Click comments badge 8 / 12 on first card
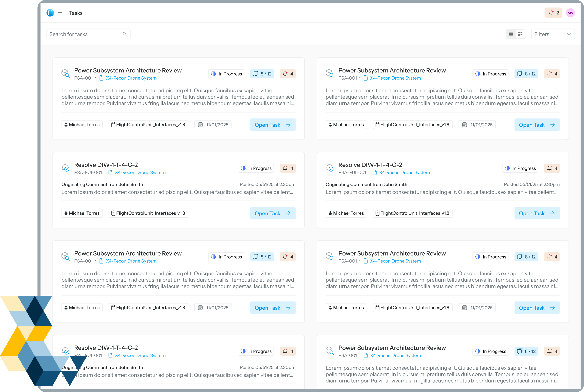The width and height of the screenshot is (584, 392). coord(262,74)
